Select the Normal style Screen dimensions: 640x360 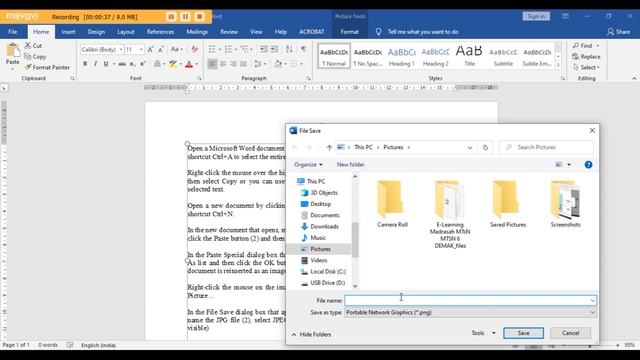pos(334,56)
